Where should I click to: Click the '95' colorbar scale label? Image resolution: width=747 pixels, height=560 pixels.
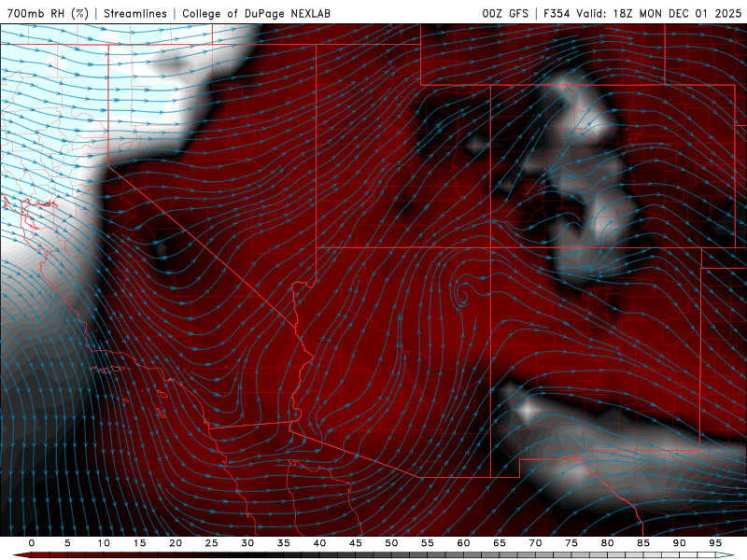coord(715,543)
